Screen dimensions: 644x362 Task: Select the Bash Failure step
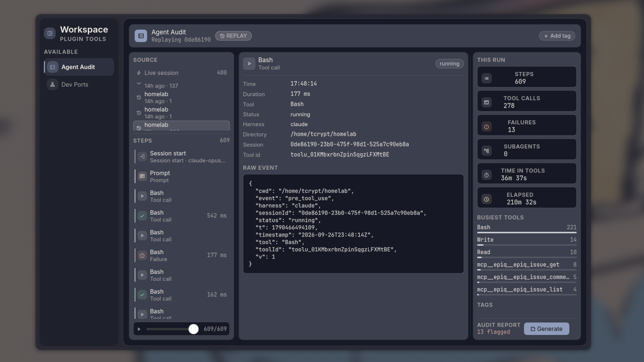[182, 255]
